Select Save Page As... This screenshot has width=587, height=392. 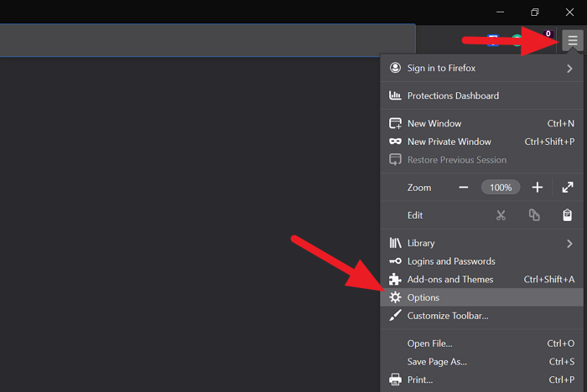(x=482, y=362)
